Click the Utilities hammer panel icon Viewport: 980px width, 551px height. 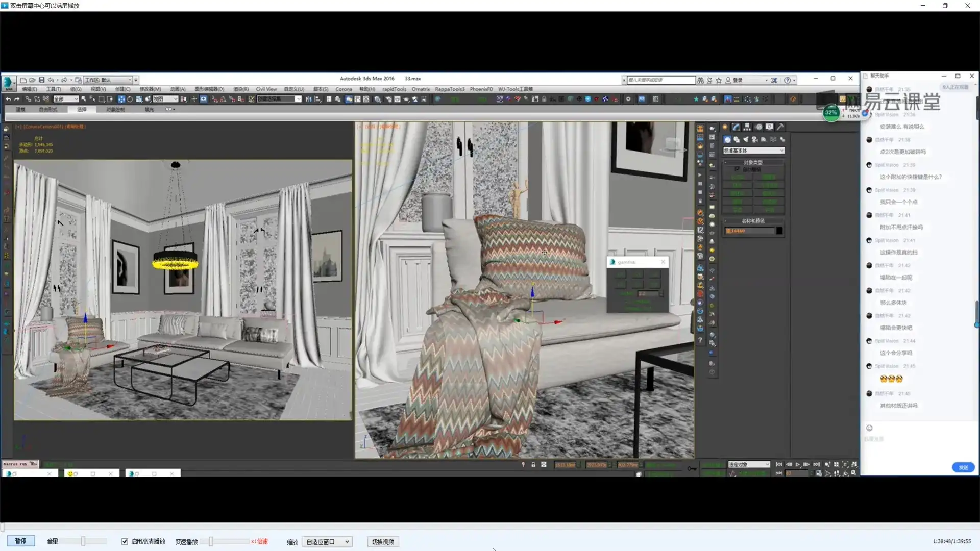[x=780, y=127]
